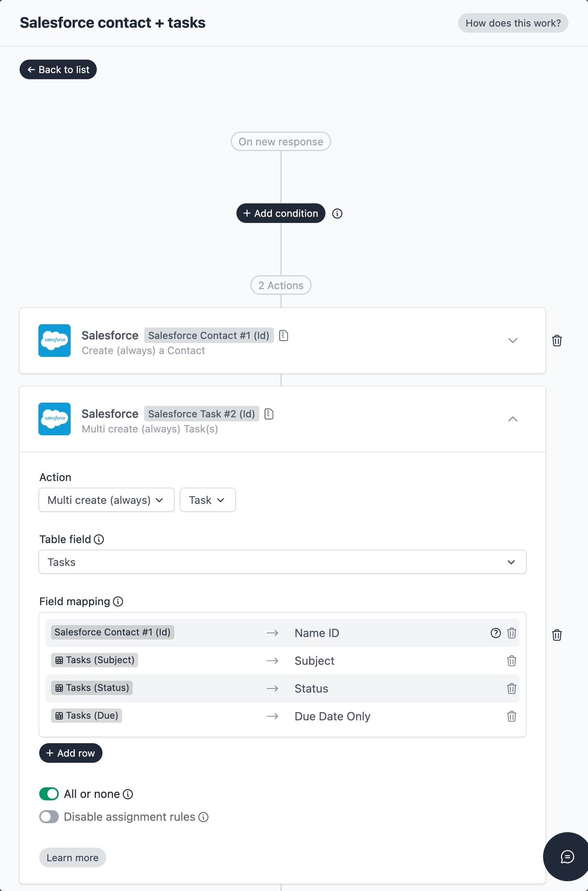
Task: Click How does this work? button
Action: (513, 23)
